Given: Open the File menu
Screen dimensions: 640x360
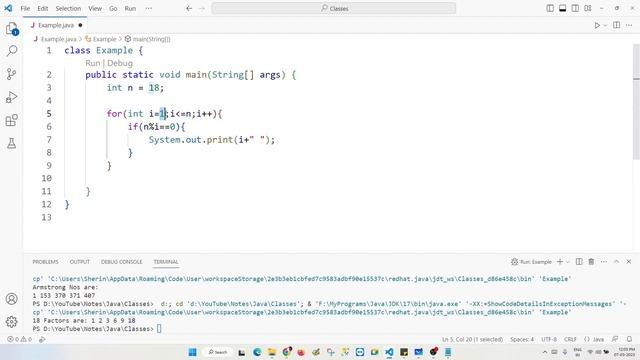Looking at the screenshot, I should [x=25, y=8].
